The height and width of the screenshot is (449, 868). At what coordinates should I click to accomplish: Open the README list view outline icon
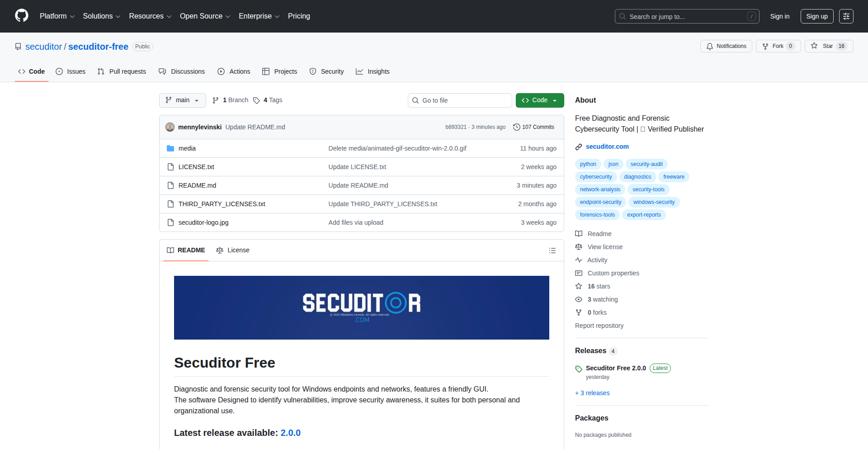552,250
